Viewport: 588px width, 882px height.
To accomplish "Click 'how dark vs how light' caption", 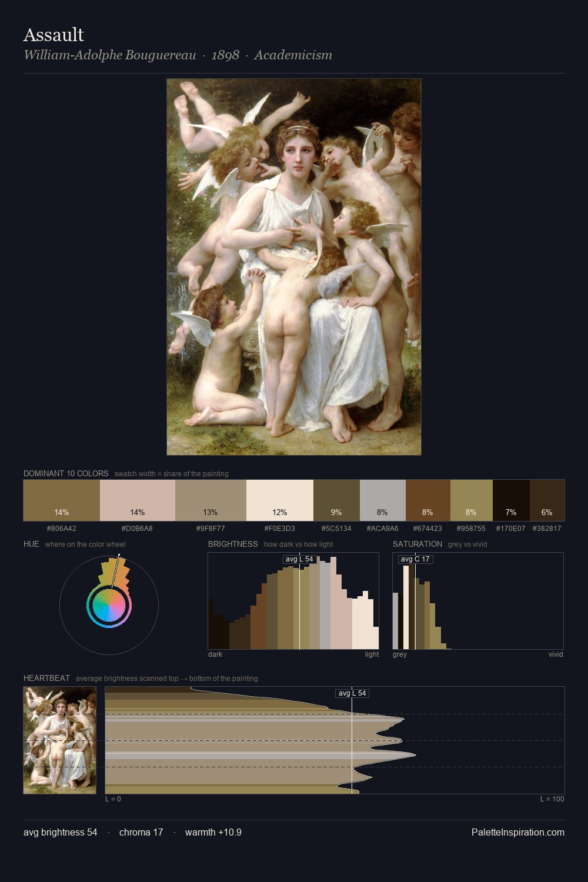I will 299,544.
